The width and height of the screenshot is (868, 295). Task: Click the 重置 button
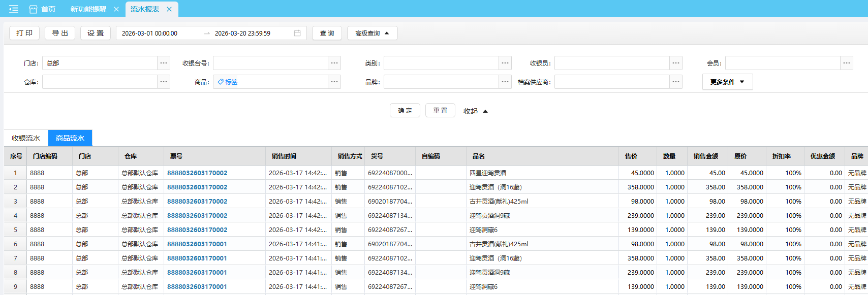pos(440,111)
